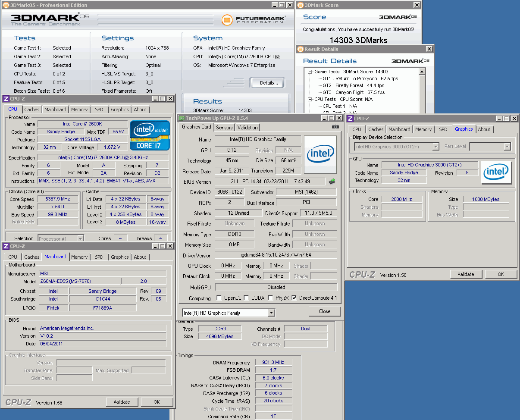Collapse the CPU Tests tree node
The height and width of the screenshot is (420, 520).
[x=310, y=99]
